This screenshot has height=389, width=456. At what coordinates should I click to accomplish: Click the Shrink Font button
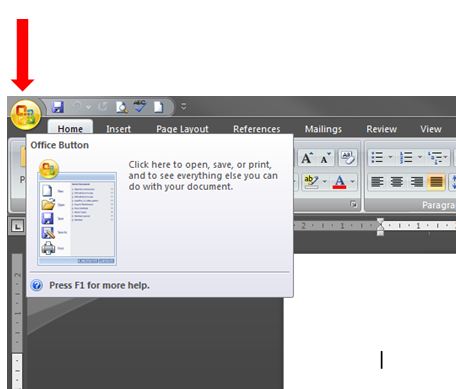click(x=325, y=158)
